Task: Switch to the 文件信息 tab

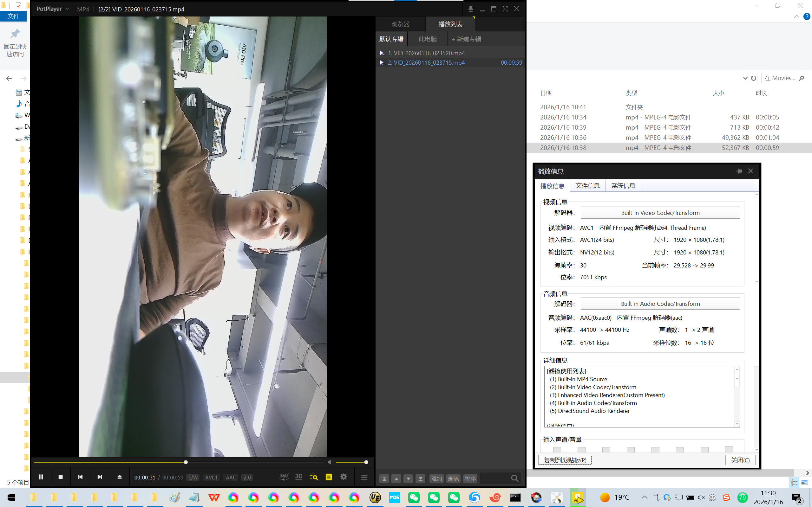Action: point(587,186)
